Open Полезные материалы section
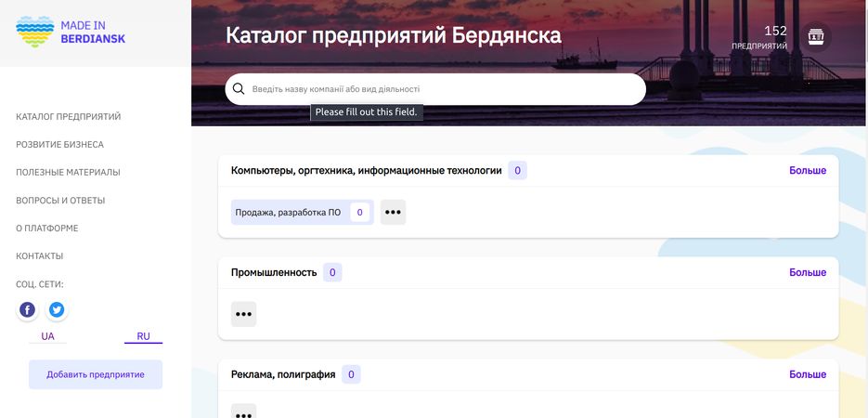Viewport: 868px width, 418px height. pos(68,173)
